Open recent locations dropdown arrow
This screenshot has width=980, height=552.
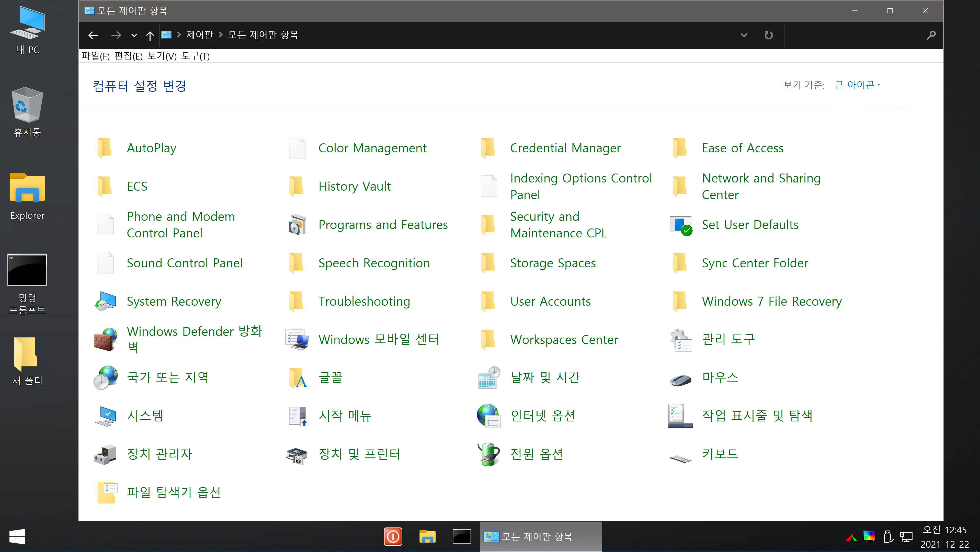134,35
